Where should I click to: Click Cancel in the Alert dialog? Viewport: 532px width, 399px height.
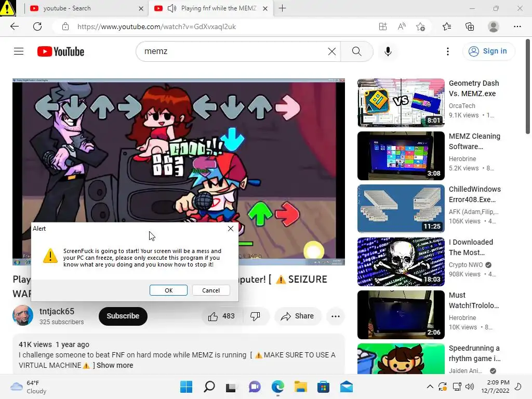(211, 290)
